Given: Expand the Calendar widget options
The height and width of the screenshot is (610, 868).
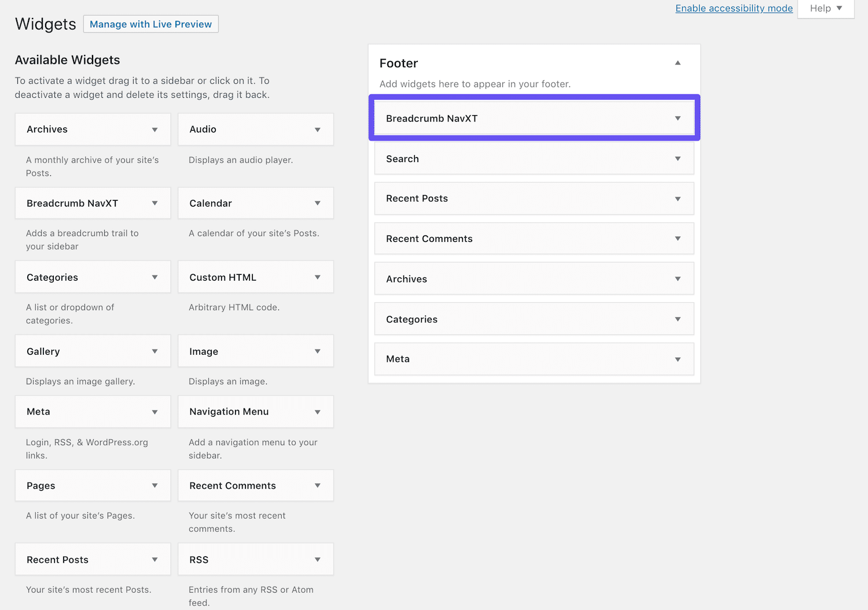Looking at the screenshot, I should click(318, 203).
